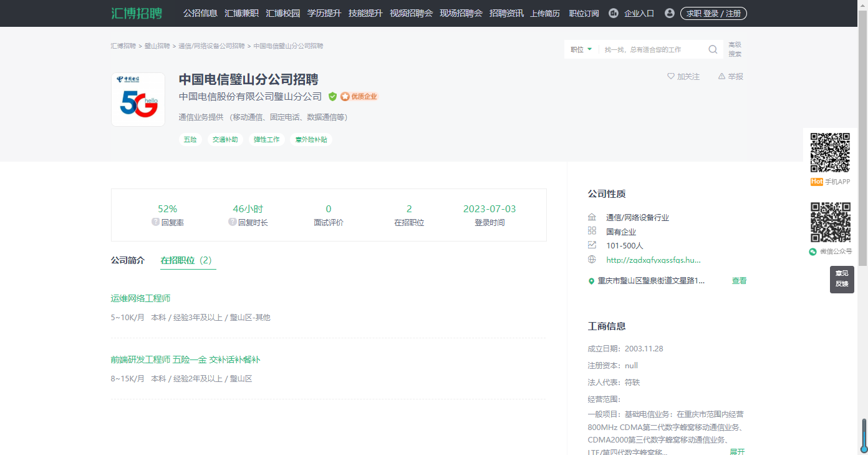Open the 前端研发工程师 job posting
Viewport: 868px width, 455px height.
coord(185,360)
